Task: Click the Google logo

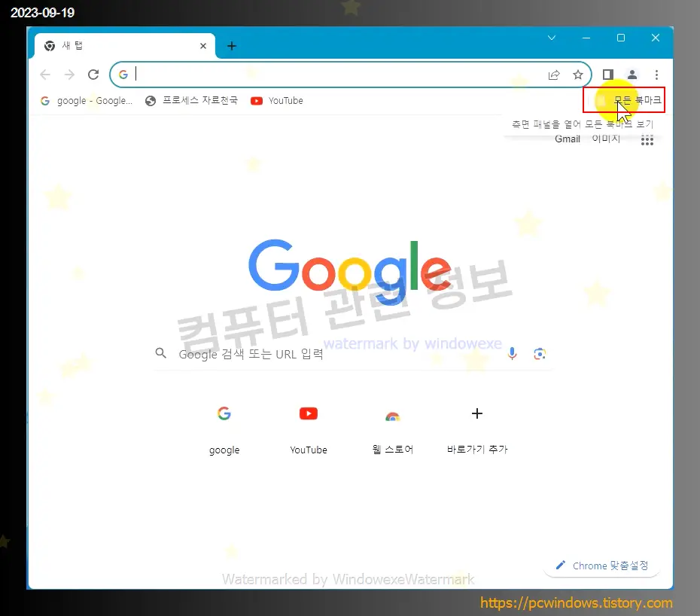Action: (350, 271)
